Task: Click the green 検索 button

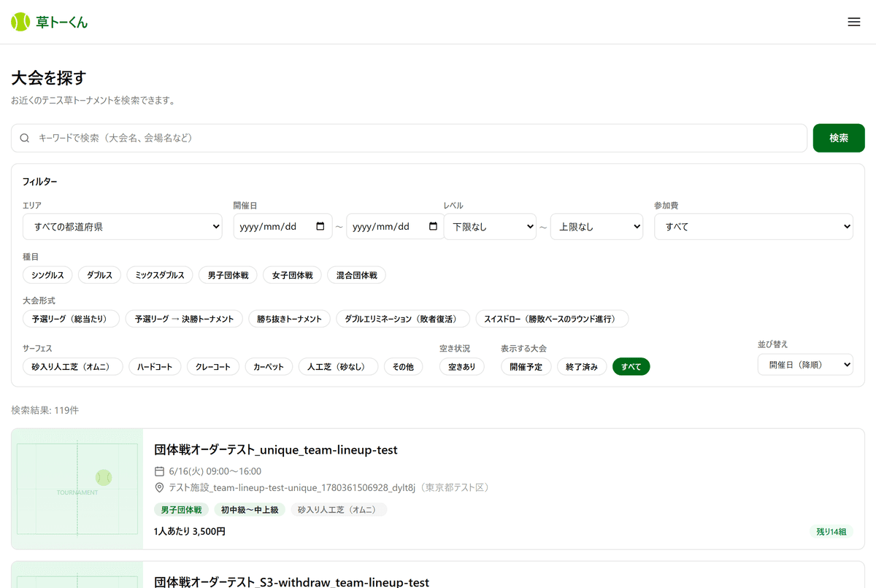Action: (839, 138)
